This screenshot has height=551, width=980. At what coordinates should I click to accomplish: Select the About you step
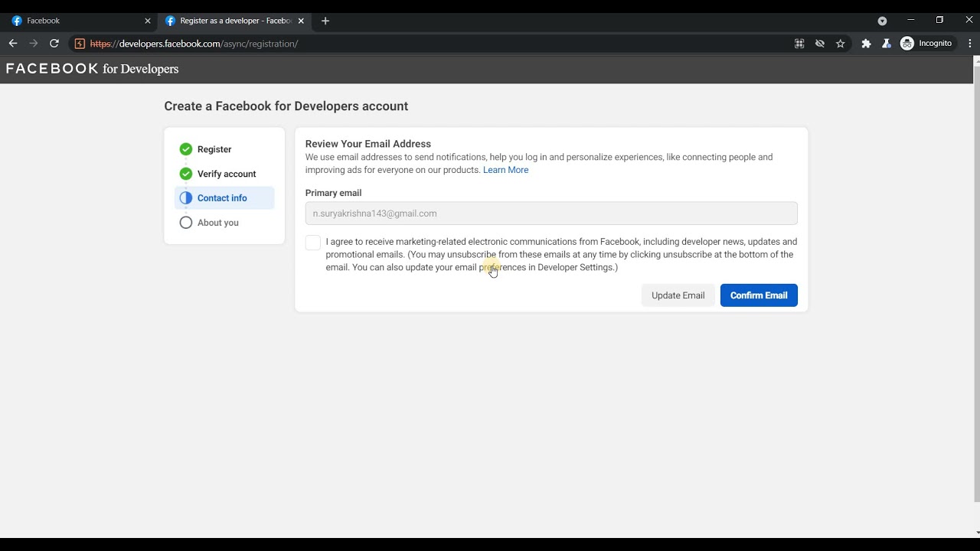[224, 223]
